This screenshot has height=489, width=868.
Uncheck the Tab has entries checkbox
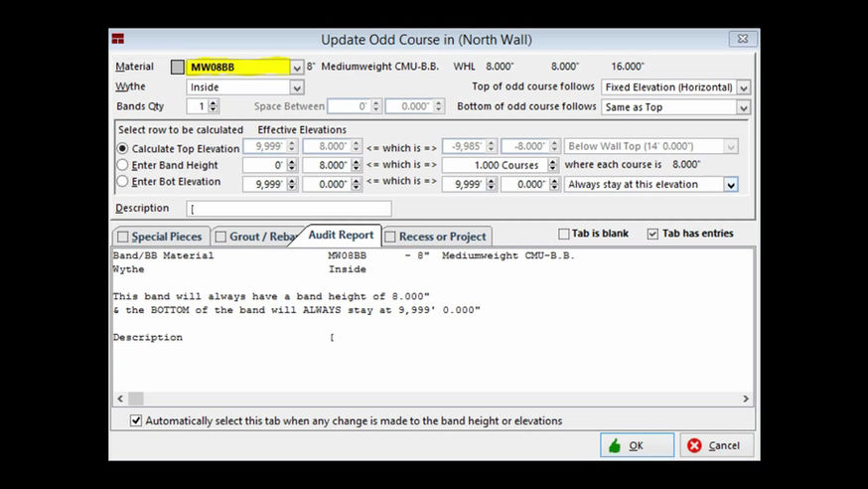pos(652,234)
